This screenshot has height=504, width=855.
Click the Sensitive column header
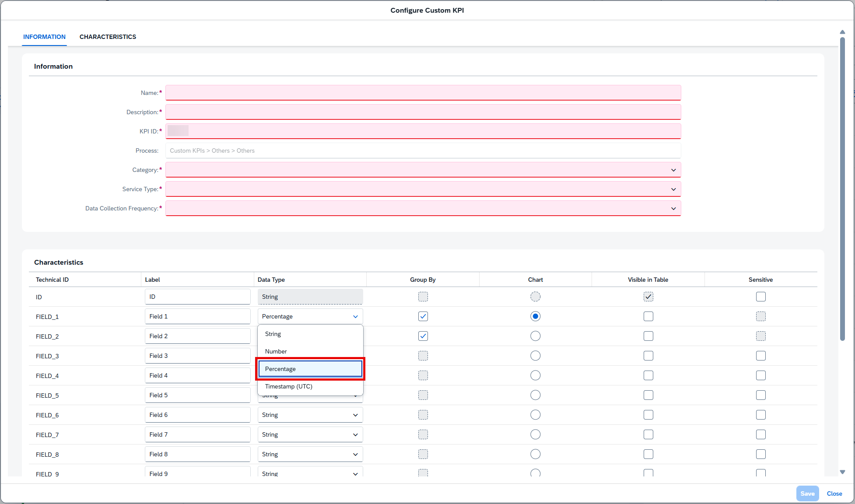[760, 280]
